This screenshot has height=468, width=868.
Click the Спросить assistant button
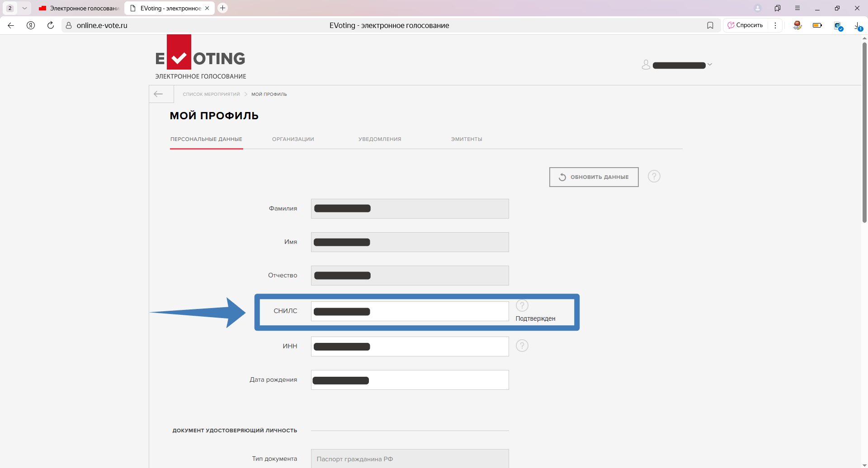point(745,25)
